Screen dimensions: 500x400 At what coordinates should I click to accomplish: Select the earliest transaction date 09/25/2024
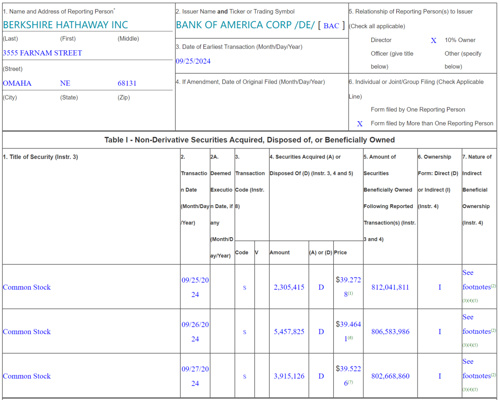click(x=193, y=61)
